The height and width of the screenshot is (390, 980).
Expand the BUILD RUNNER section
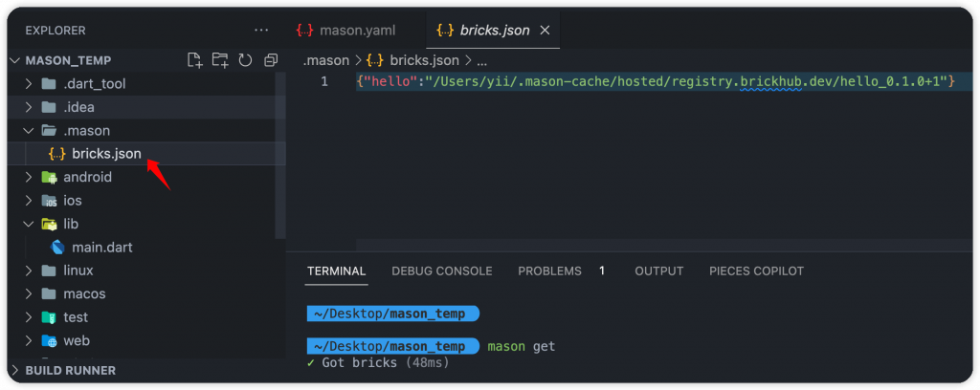[x=70, y=370]
